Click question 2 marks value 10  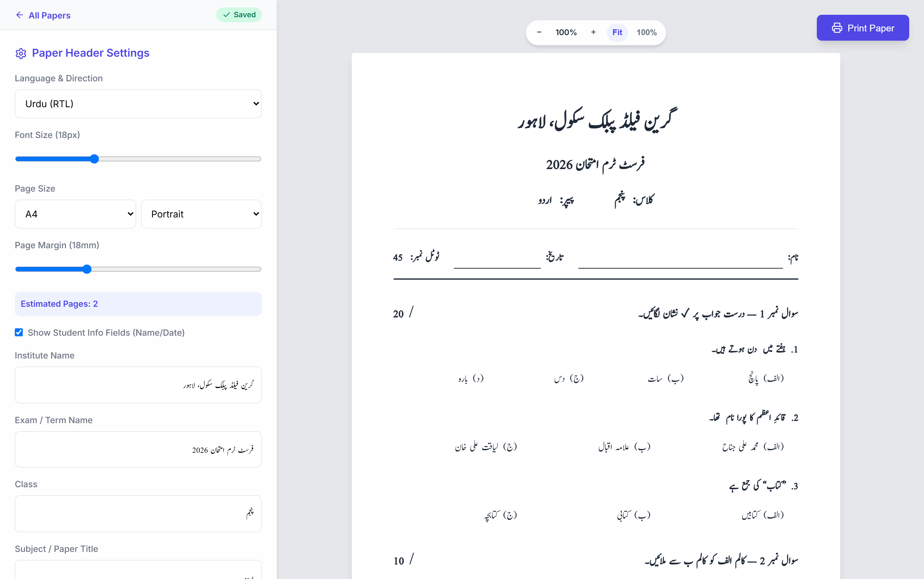coord(399,561)
